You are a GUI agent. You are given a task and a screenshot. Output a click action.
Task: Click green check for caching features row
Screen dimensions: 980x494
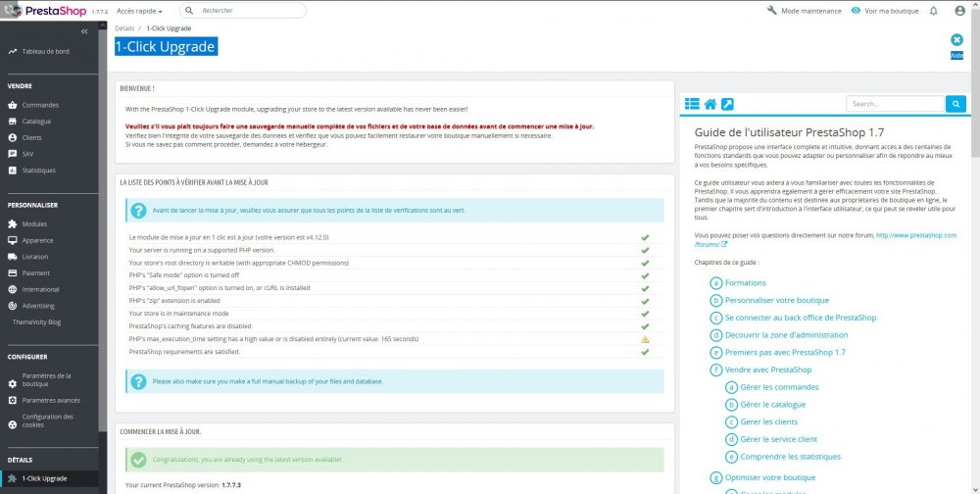point(645,325)
